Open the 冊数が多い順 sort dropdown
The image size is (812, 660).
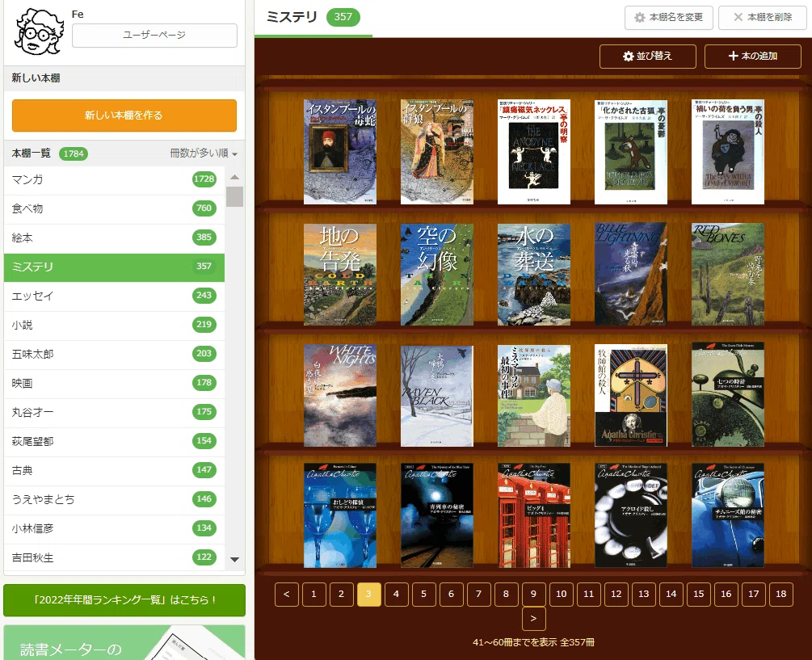pyautogui.click(x=204, y=153)
